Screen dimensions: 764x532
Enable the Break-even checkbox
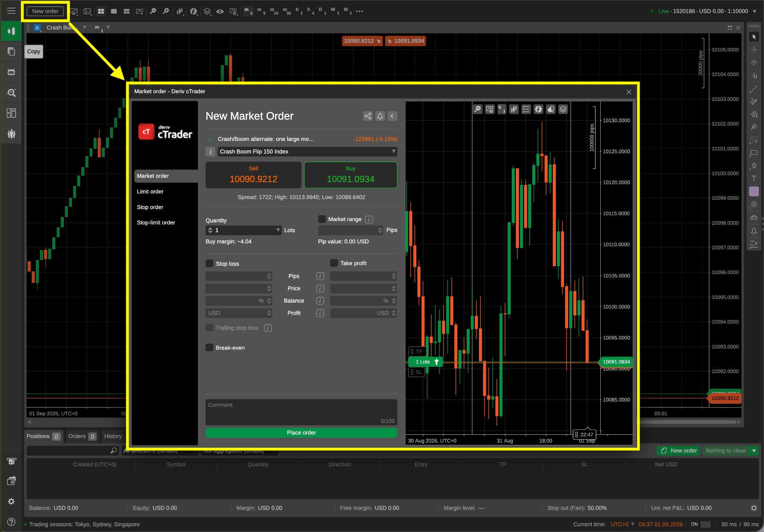pos(210,347)
